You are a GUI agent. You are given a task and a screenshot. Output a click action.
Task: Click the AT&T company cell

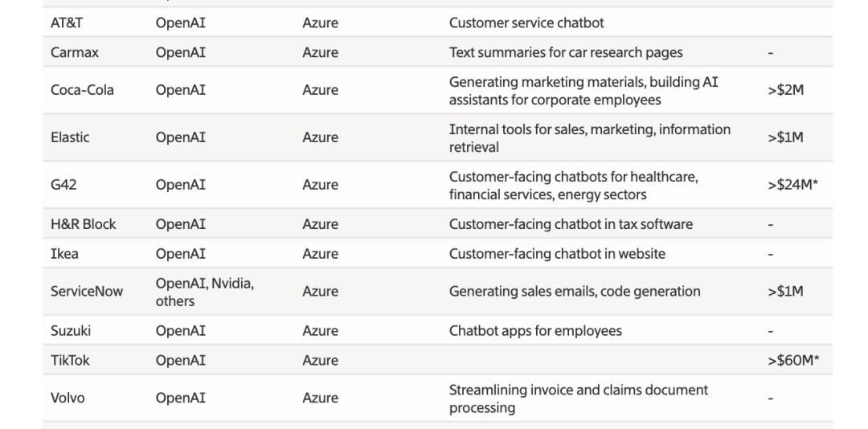pyautogui.click(x=66, y=23)
